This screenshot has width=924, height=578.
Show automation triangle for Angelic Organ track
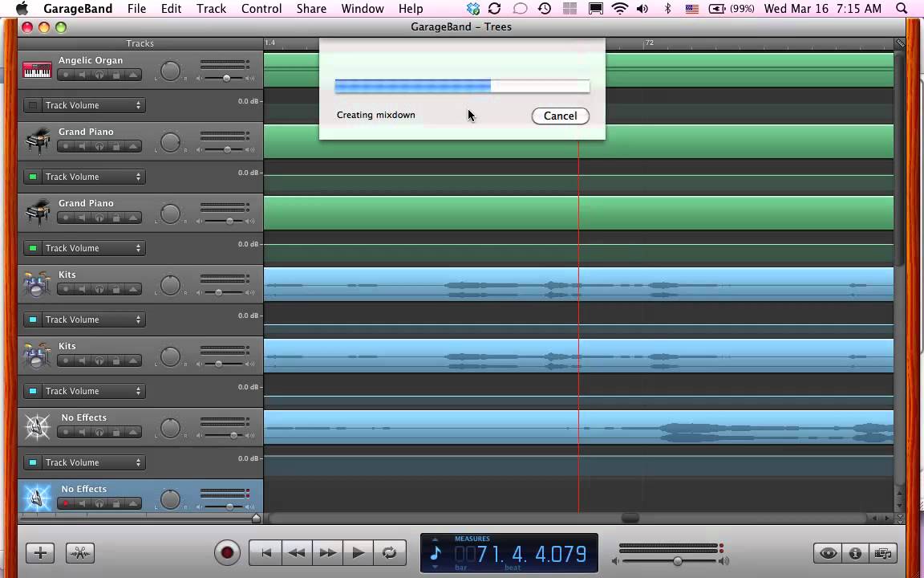pyautogui.click(x=133, y=75)
